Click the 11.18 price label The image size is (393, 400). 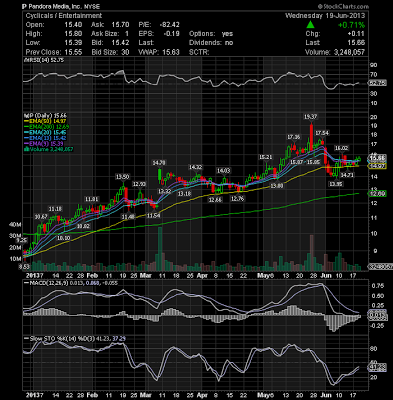coord(55,209)
